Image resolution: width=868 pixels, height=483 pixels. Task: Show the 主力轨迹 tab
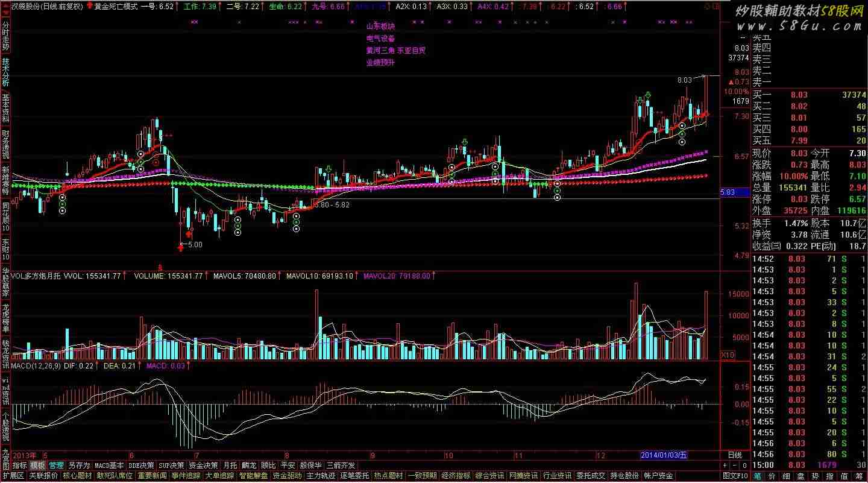(321, 476)
